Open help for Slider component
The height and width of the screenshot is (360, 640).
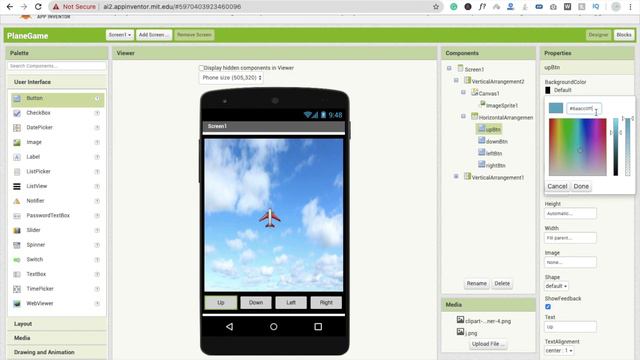click(97, 230)
